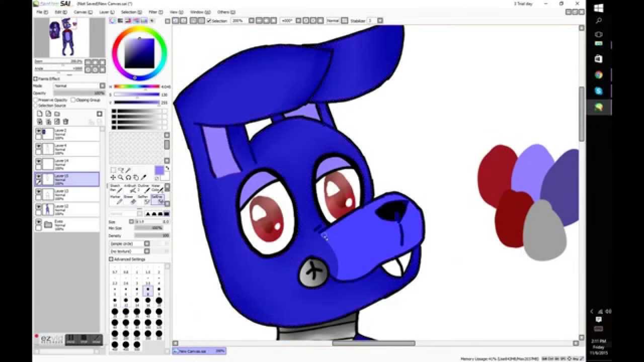
Task: Choose the highlighted Selection Eraser tool
Action: [x=157, y=199]
